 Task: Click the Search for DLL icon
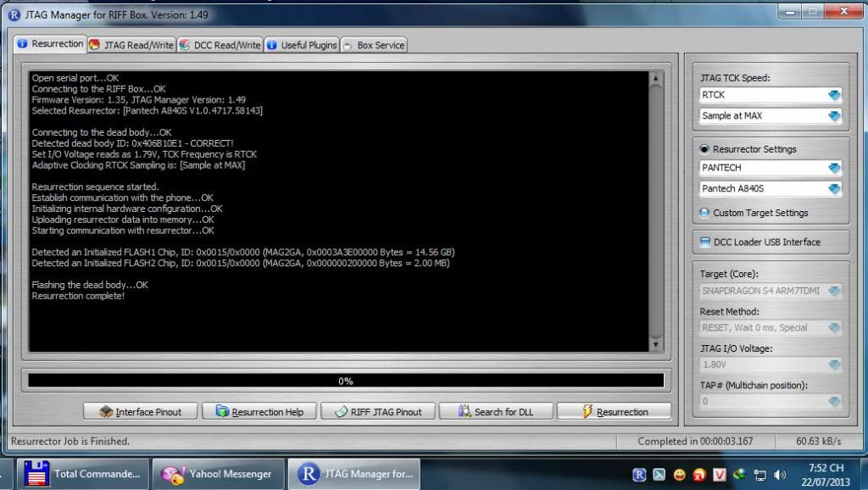(465, 411)
